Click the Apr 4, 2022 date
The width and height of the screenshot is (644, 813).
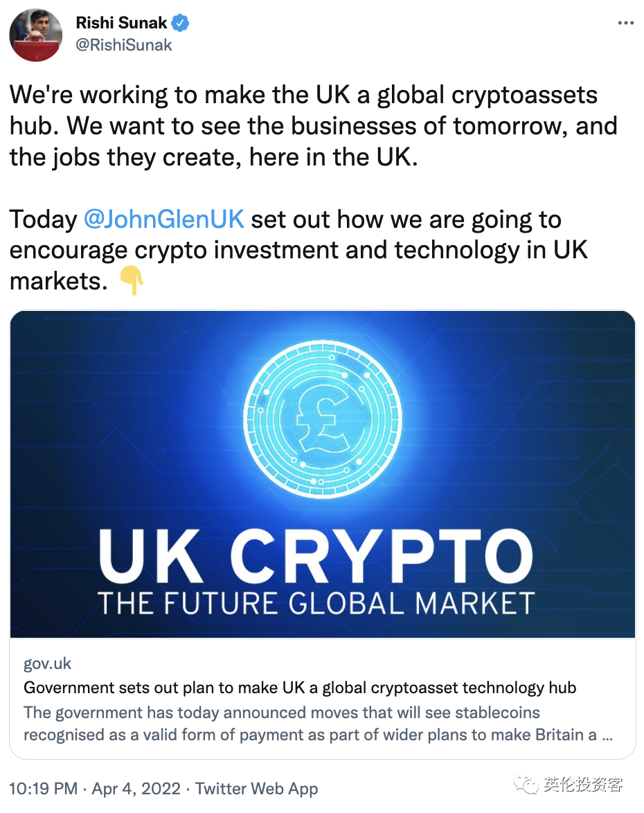[137, 788]
